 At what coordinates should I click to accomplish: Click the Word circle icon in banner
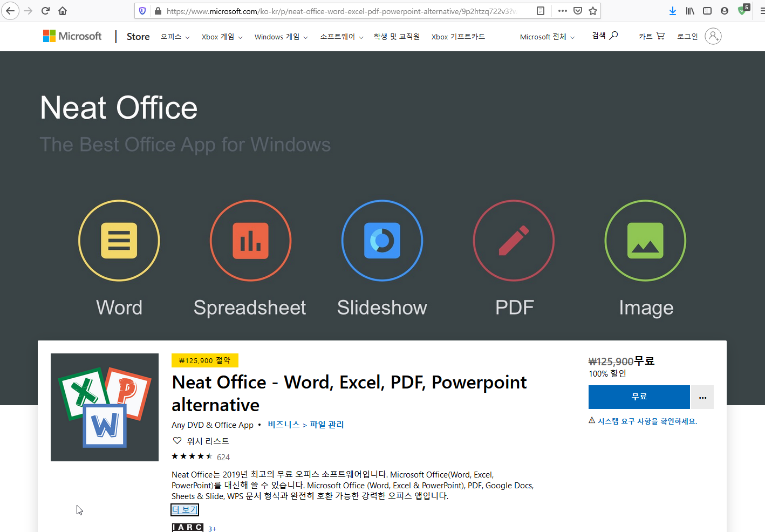coord(119,241)
